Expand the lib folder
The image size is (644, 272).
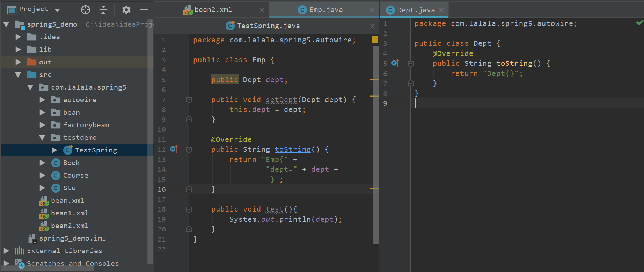coord(19,49)
